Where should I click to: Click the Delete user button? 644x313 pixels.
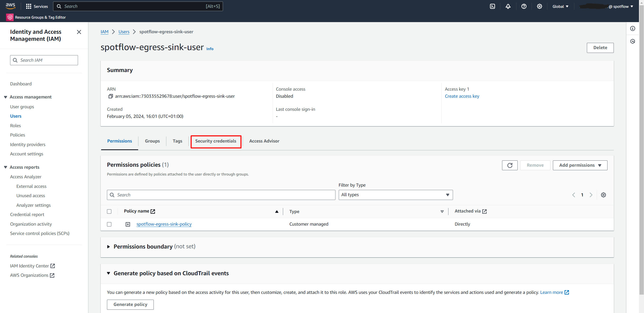point(600,48)
